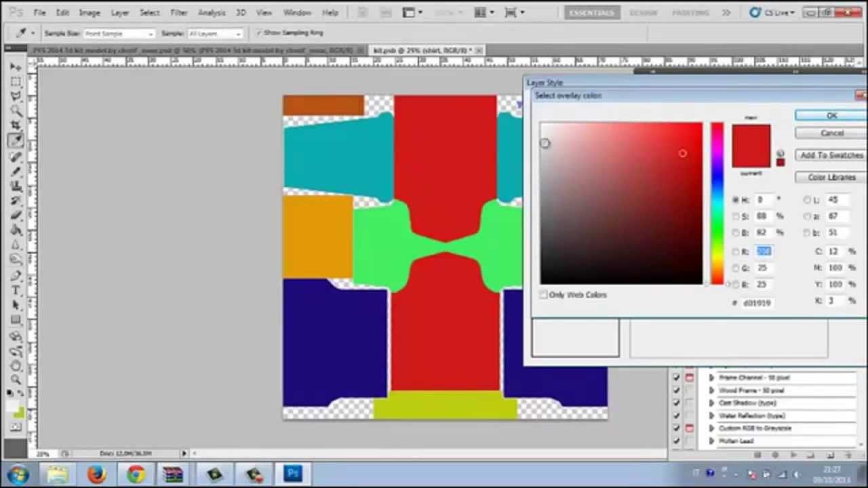Open the Filter menu
Screen dimensions: 868x488
[x=179, y=13]
